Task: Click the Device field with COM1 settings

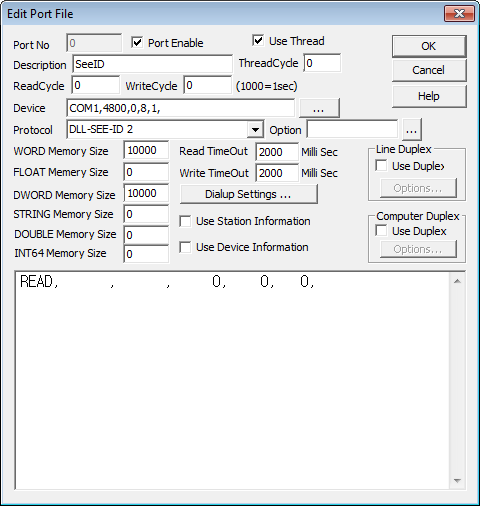Action: [180, 108]
